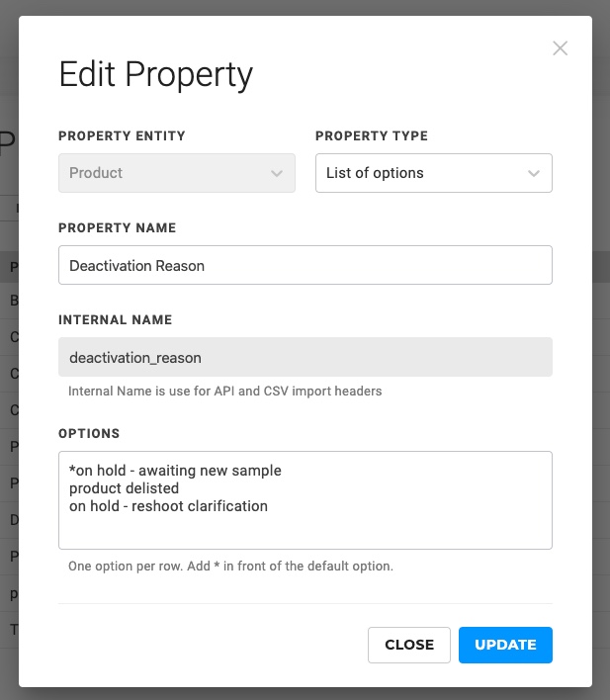This screenshot has height=700, width=610.
Task: Click the API and CSV import helper text
Action: 224,392
